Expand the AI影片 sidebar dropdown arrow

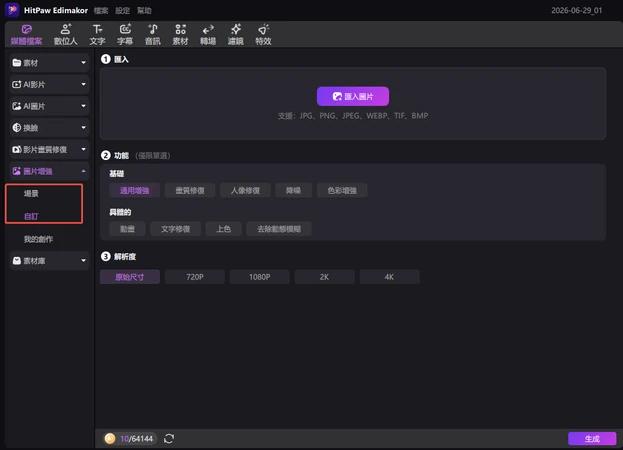(83, 84)
